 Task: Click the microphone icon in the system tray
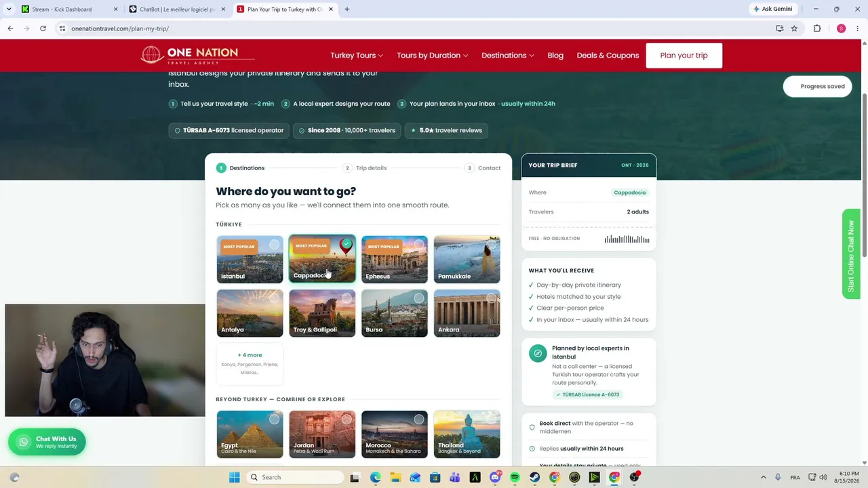click(778, 477)
